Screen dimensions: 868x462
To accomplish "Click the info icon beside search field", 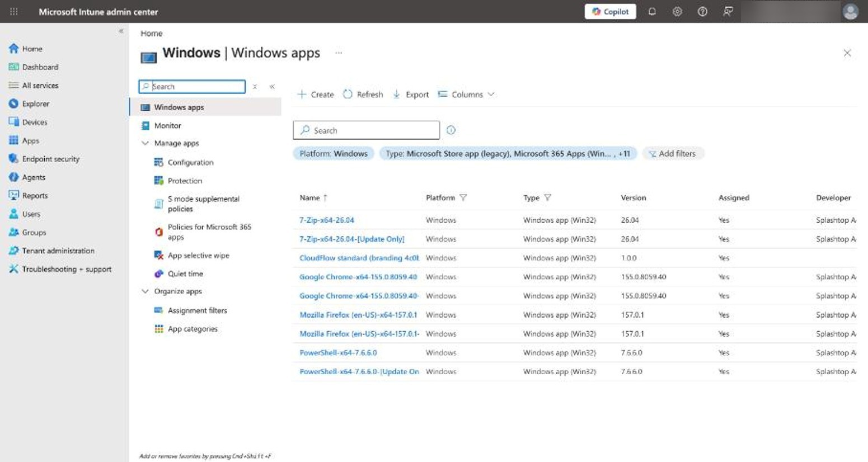I will pyautogui.click(x=451, y=130).
